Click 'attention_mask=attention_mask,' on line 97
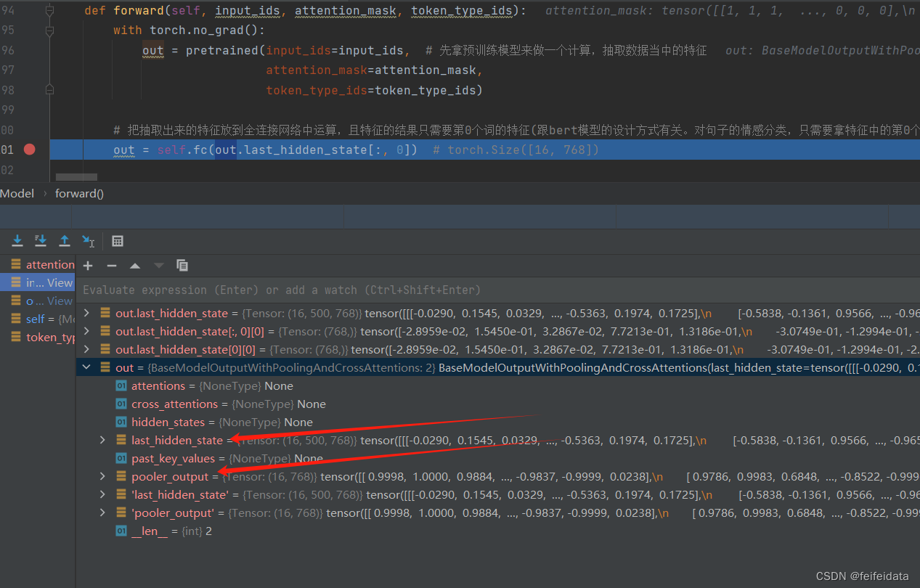This screenshot has width=920, height=588. 375,70
